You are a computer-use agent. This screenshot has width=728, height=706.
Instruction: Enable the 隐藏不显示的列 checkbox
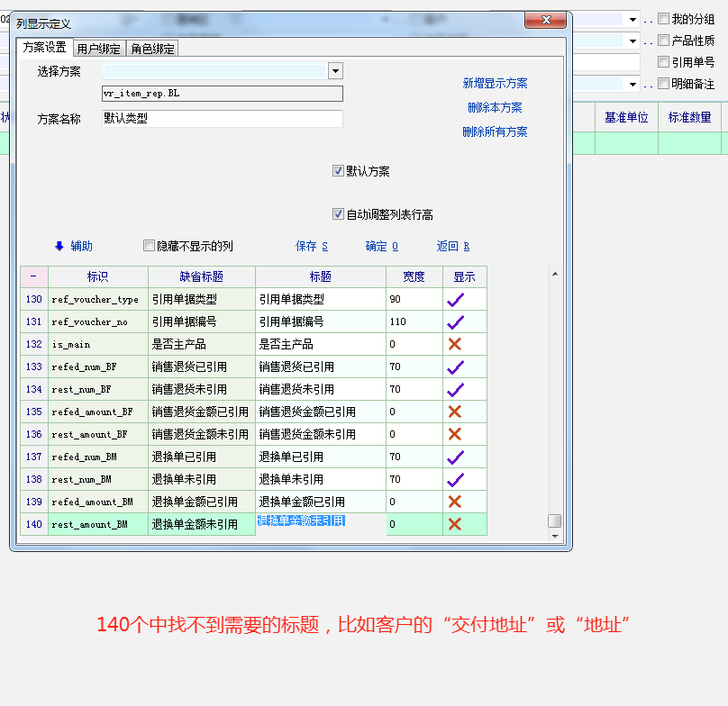tap(150, 246)
